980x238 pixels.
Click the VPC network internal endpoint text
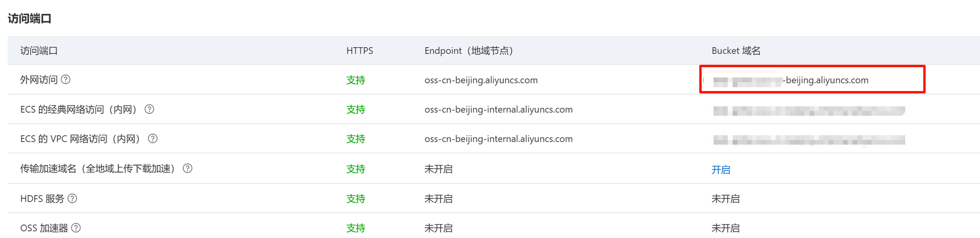pyautogui.click(x=498, y=139)
